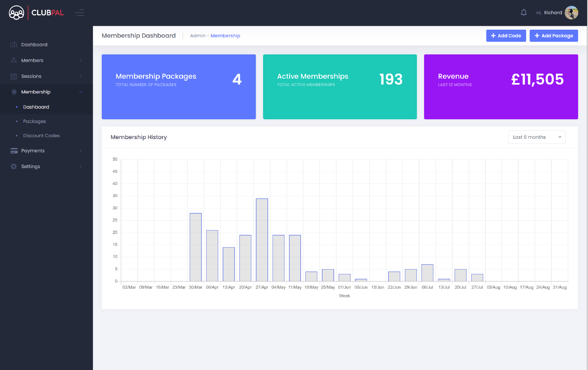Image resolution: width=588 pixels, height=370 pixels.
Task: Click the 31/Aug axis label
Action: (560, 287)
